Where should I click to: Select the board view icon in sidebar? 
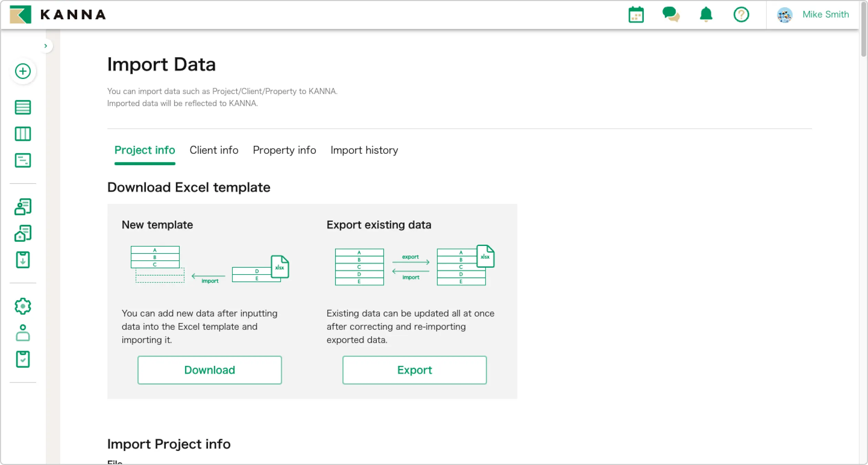[23, 134]
